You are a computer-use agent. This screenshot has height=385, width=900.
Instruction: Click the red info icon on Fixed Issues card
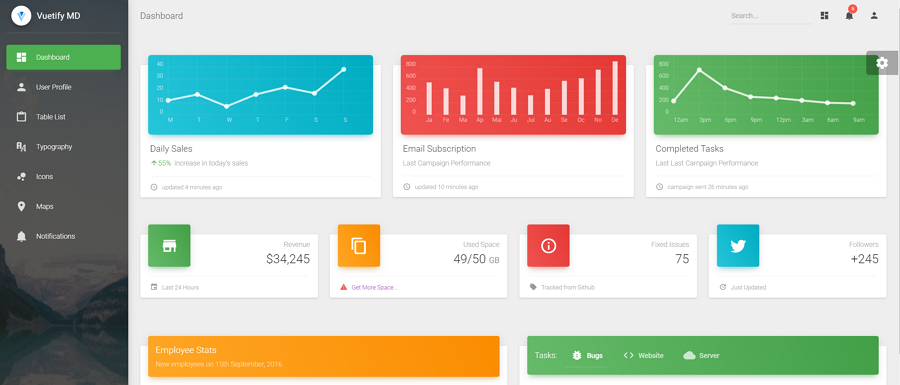[548, 246]
